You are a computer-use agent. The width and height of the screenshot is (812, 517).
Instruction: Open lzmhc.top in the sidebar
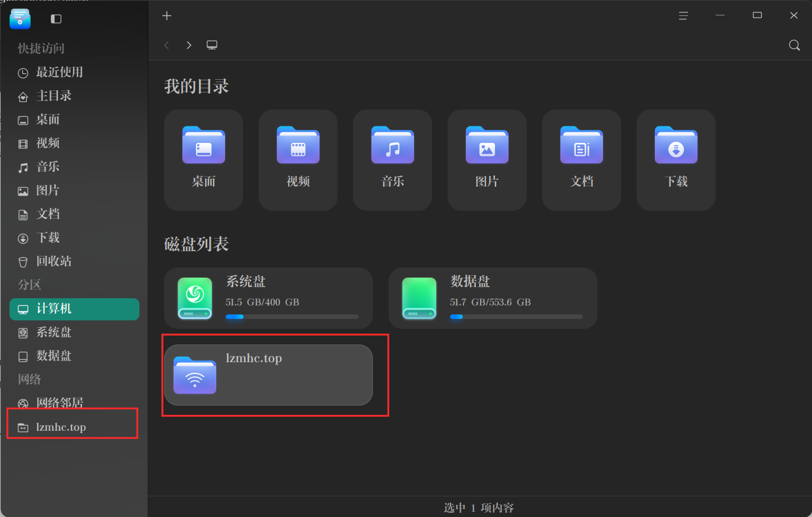pyautogui.click(x=74, y=427)
